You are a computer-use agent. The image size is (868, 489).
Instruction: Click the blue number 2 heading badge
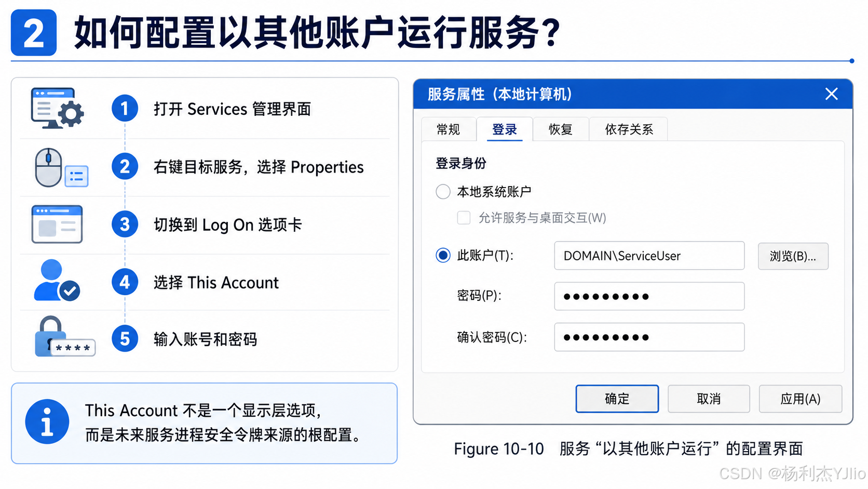(34, 33)
